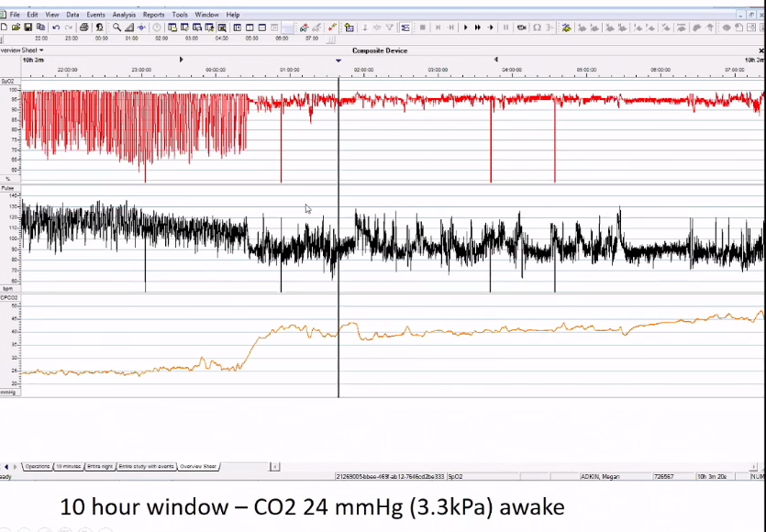Open the Reports menu
766x532 pixels.
tap(153, 14)
